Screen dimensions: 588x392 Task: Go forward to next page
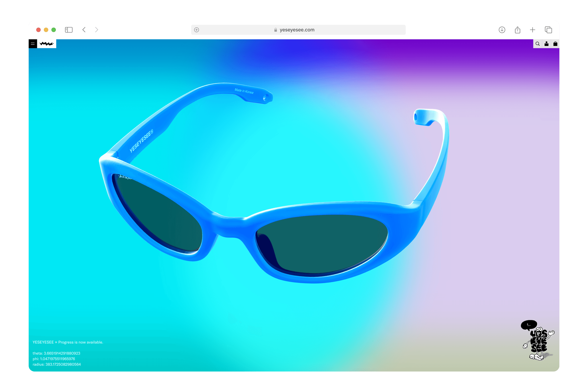pyautogui.click(x=97, y=30)
